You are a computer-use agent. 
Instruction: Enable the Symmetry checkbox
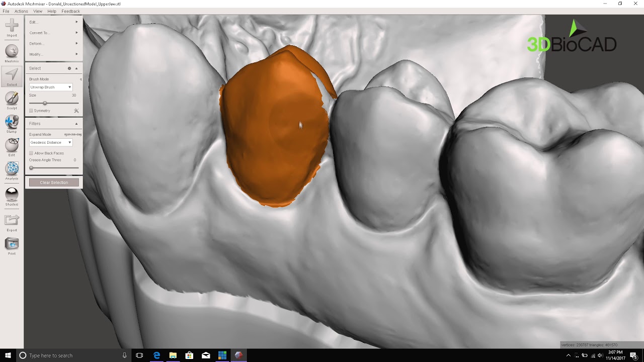[x=31, y=111]
